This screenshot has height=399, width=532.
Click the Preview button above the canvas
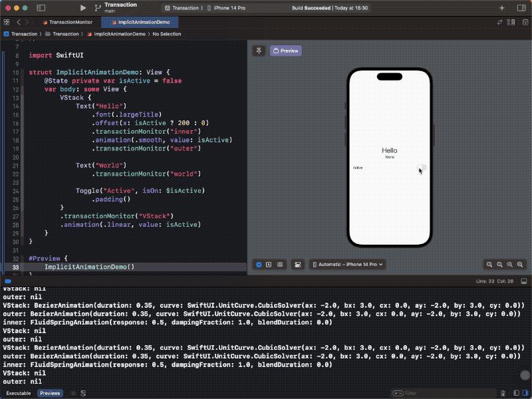[x=285, y=50]
